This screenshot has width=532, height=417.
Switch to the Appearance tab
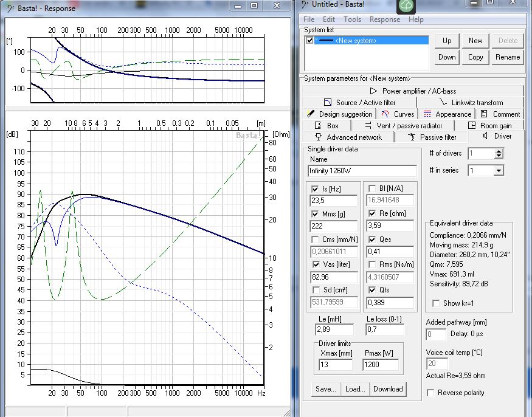pos(447,114)
